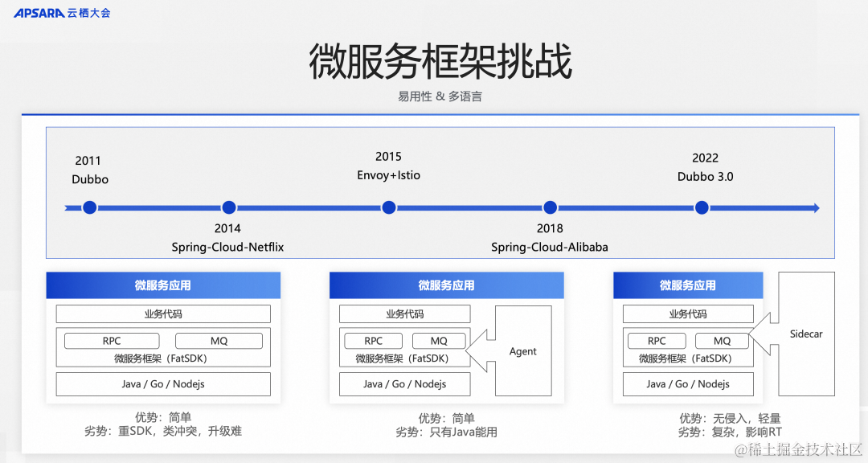Screen dimensions: 868x463
Task: Select the text 劣势:重SDK,类冲突,升级难
Action: 163,431
